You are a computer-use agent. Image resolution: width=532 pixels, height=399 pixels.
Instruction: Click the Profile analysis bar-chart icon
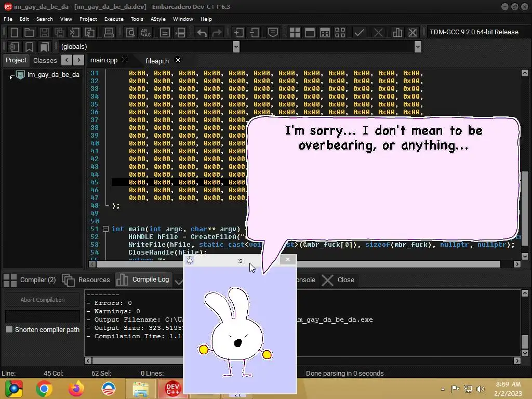click(397, 33)
